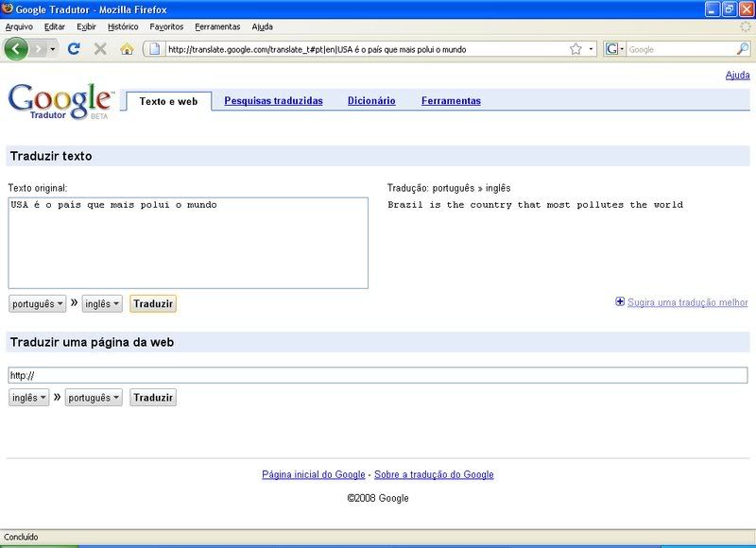
Task: Reload the page with the refresh icon
Action: tap(74, 49)
